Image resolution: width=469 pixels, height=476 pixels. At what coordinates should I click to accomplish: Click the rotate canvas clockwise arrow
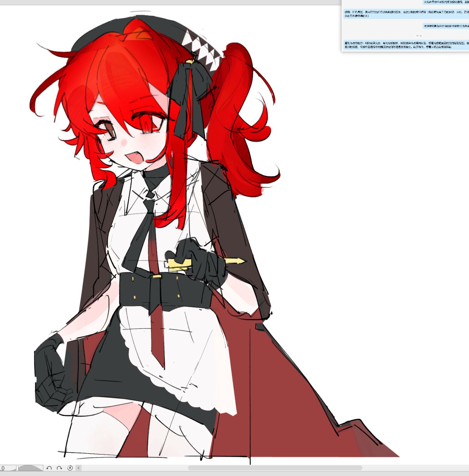(x=59, y=468)
